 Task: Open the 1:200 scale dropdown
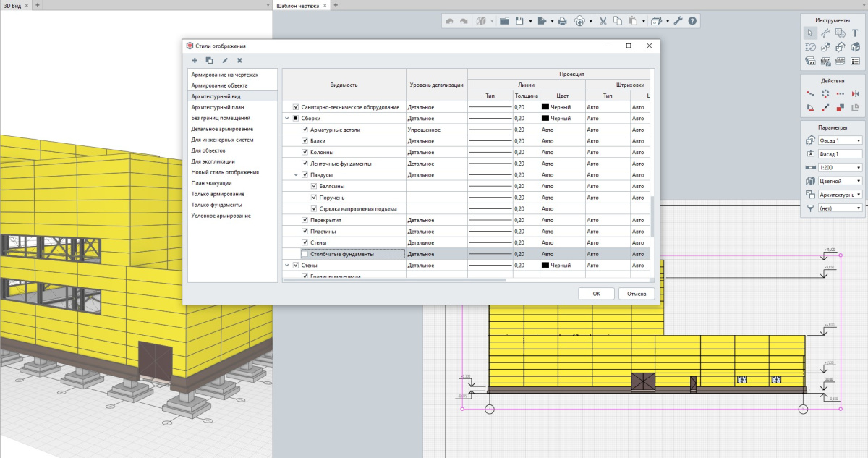click(x=839, y=167)
